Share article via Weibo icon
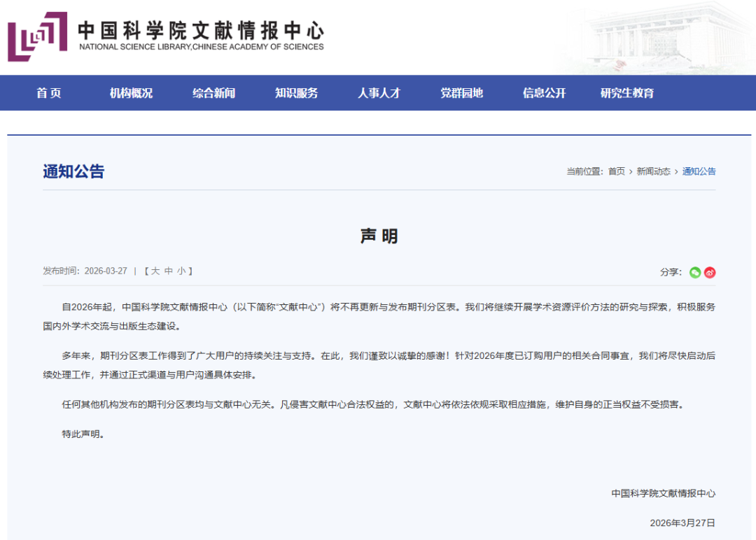 (x=710, y=272)
